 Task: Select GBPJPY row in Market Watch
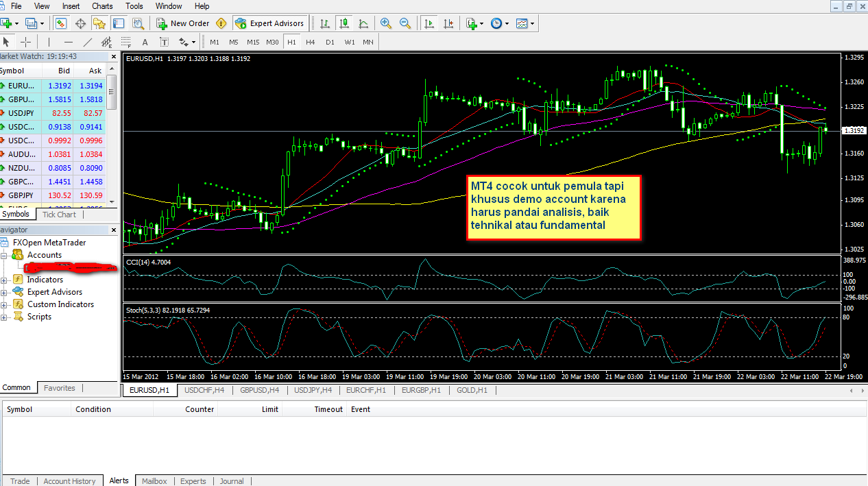click(x=53, y=195)
